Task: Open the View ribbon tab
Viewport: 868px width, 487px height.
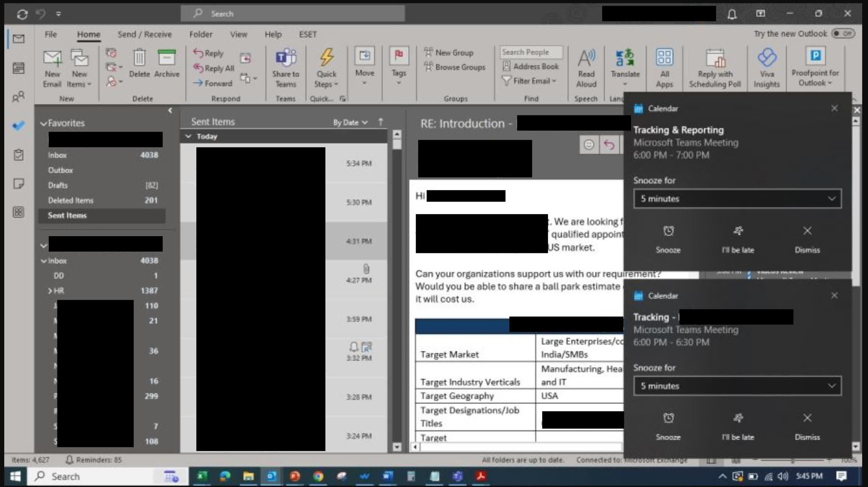Action: pos(239,34)
